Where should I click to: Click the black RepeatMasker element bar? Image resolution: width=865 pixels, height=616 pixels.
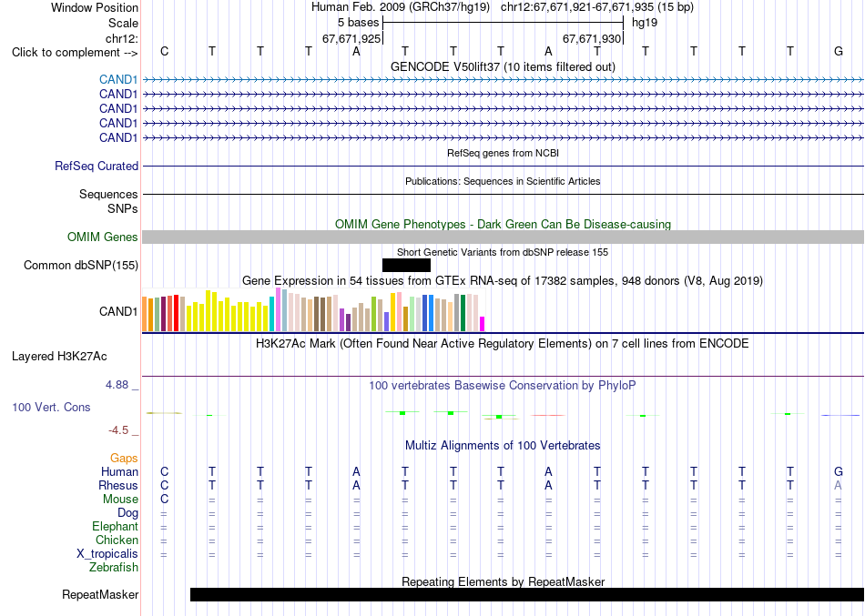tap(527, 594)
